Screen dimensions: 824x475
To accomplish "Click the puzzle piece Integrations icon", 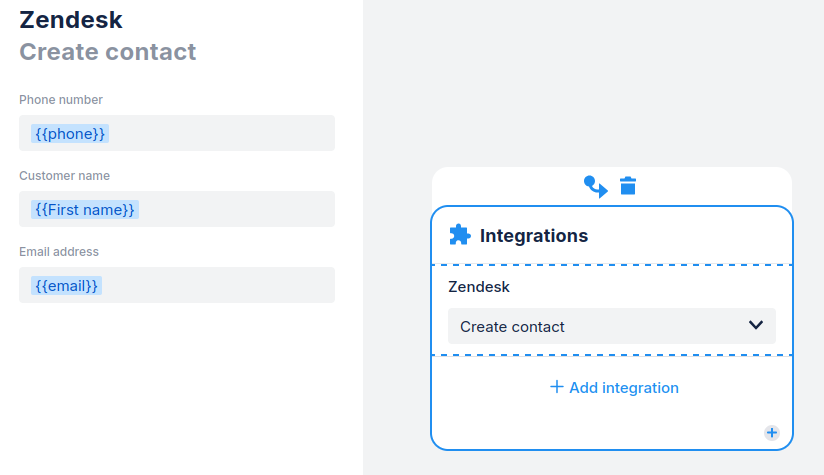I will click(x=459, y=235).
